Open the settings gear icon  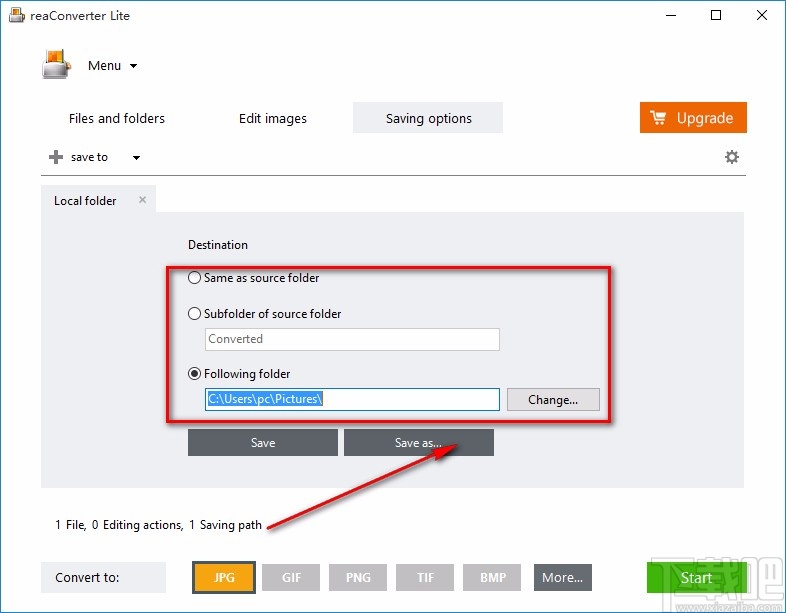click(x=732, y=157)
